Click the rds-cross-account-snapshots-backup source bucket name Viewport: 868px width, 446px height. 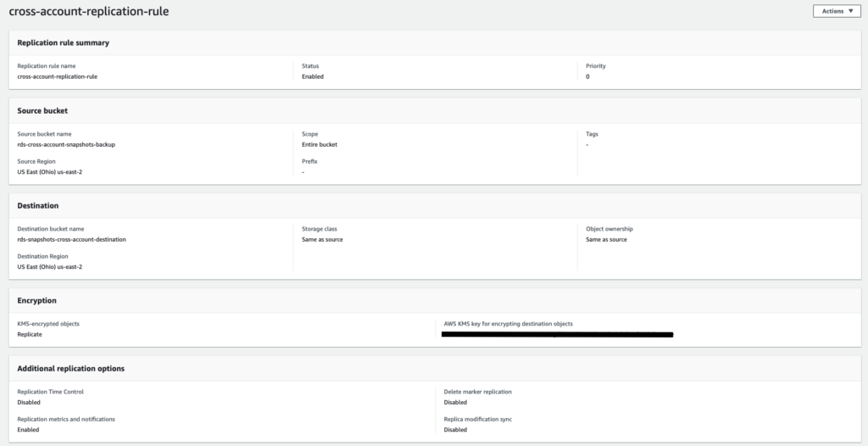(66, 144)
